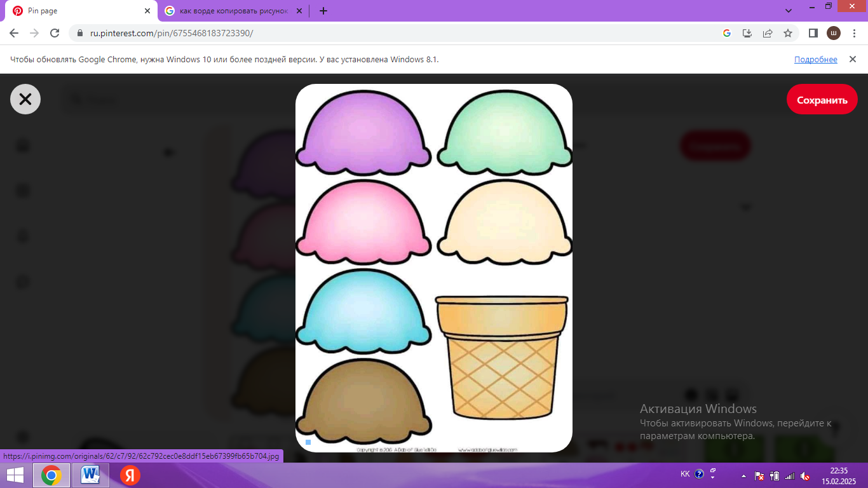Show hidden system tray icons

(x=743, y=475)
